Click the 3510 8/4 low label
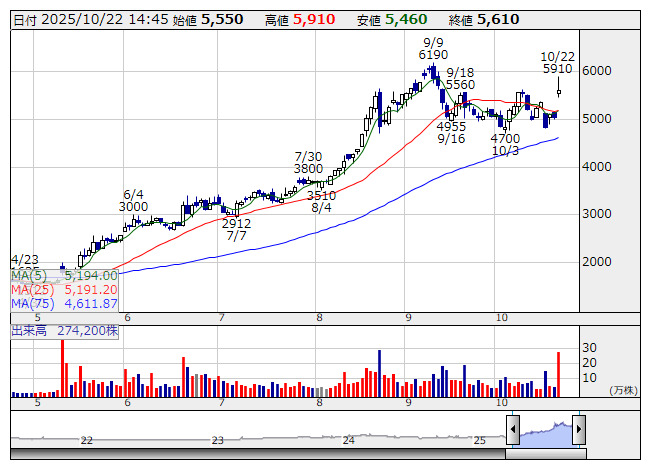Screen dimensions: 653x470 point(321,201)
